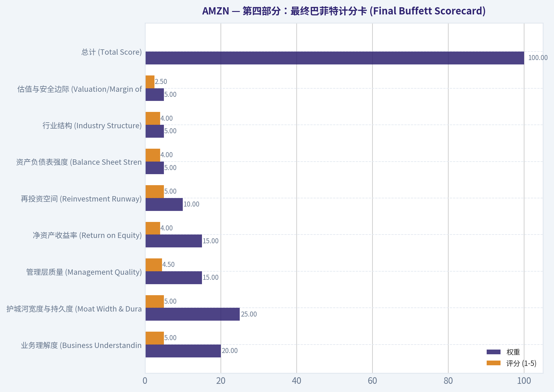This screenshot has width=554, height=392.
Task: Click the '4.00' value in the Return on Equity row
Action: [x=166, y=228]
